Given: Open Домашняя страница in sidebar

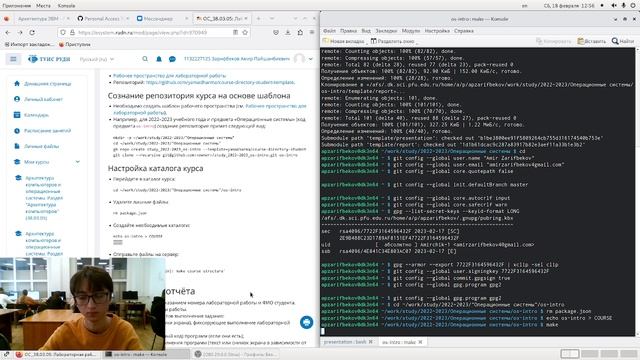Looking at the screenshot, I should pyautogui.click(x=47, y=84).
